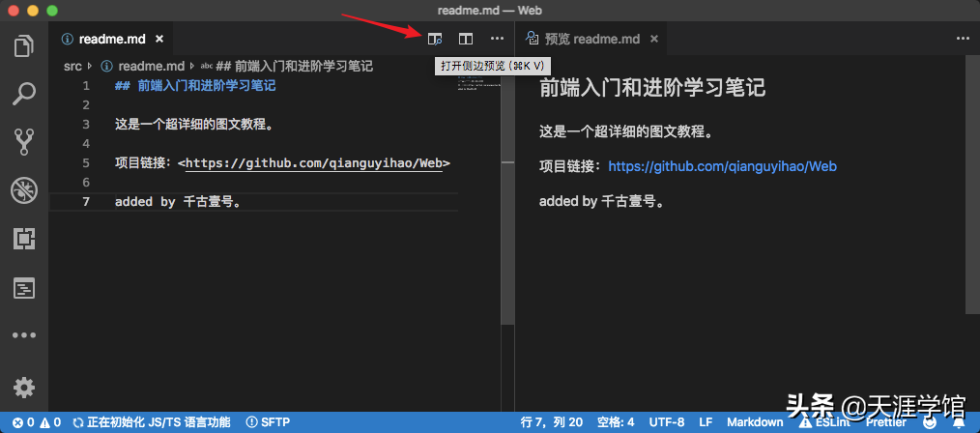Change encoding via UTF-8 status item
The height and width of the screenshot is (433, 980).
[x=666, y=422]
